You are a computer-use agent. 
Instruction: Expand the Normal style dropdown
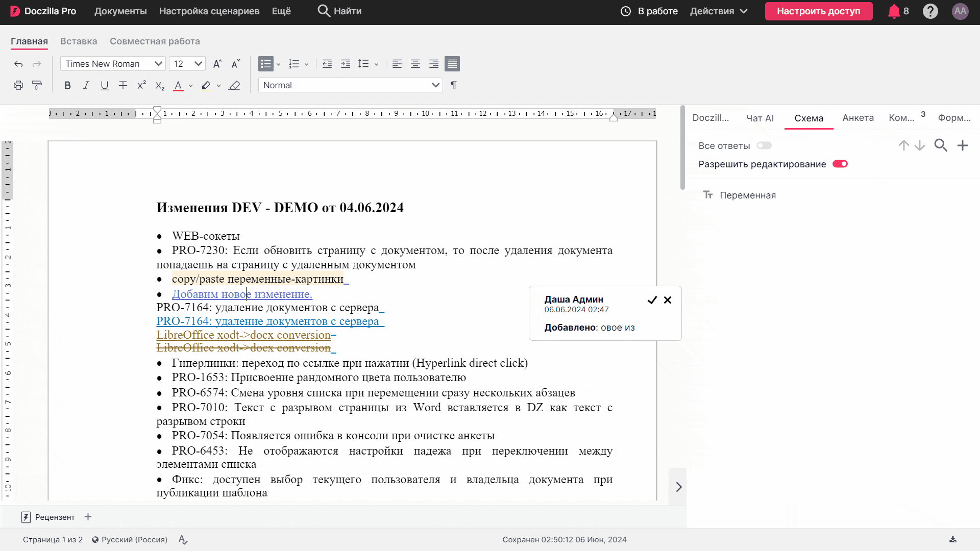tap(350, 85)
